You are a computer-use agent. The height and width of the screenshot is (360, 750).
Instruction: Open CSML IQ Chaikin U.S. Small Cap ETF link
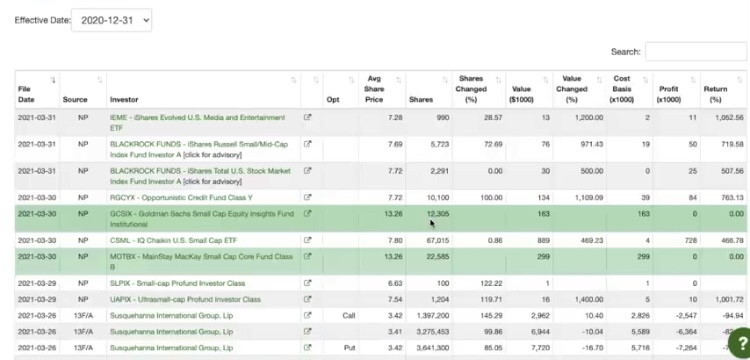174,240
